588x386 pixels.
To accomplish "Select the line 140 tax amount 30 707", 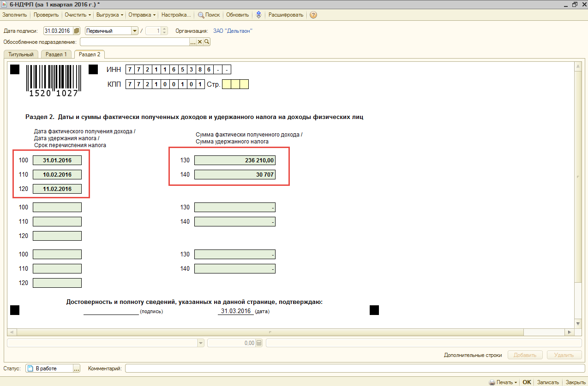I will pos(235,175).
